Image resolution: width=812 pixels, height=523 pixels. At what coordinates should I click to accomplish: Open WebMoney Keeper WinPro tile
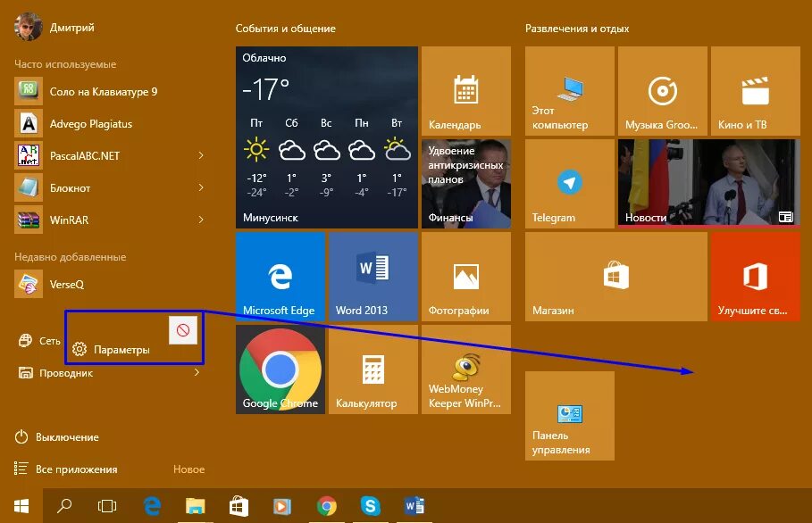click(466, 369)
